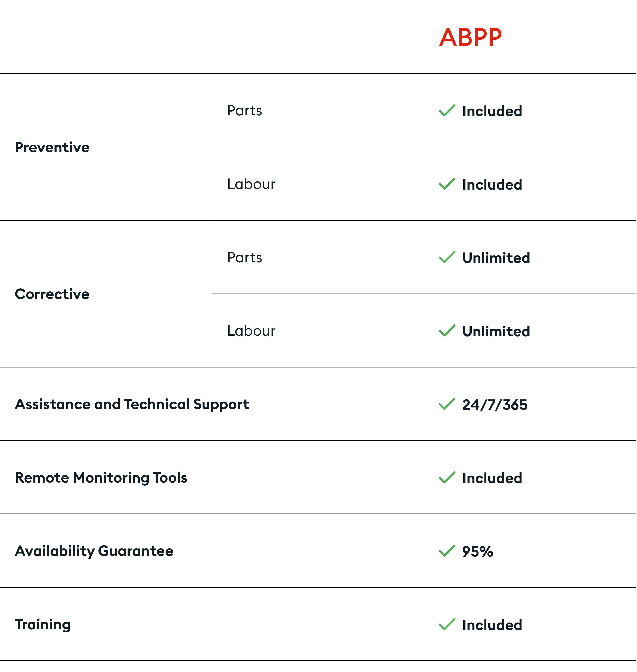The image size is (637, 672).
Task: Click the checkmark in the Remote Monitoring Tools row
Action: click(x=447, y=477)
